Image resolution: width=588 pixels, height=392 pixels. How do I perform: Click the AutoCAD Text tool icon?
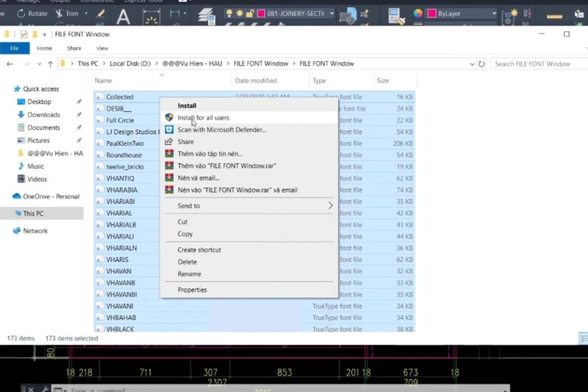tap(123, 16)
